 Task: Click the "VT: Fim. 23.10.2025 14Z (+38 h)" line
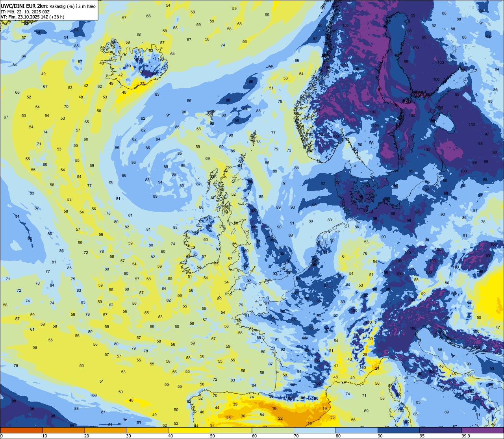[33, 17]
